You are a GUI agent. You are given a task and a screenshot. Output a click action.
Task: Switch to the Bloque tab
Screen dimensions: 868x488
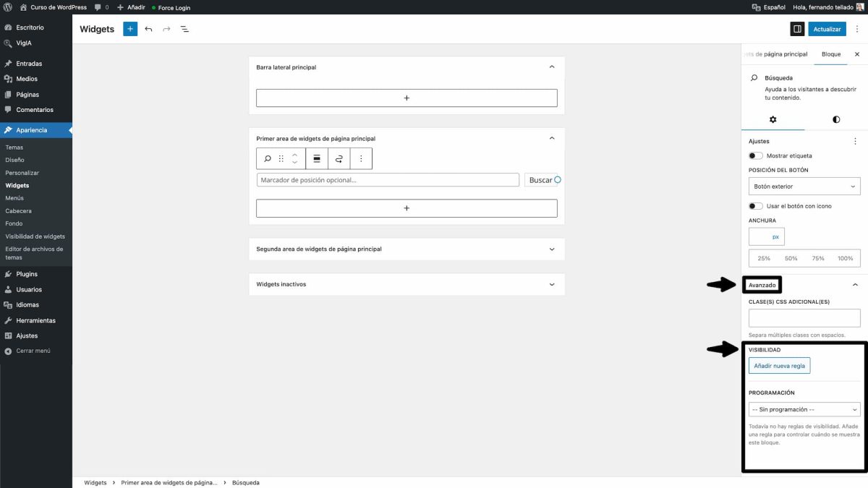click(x=830, y=53)
